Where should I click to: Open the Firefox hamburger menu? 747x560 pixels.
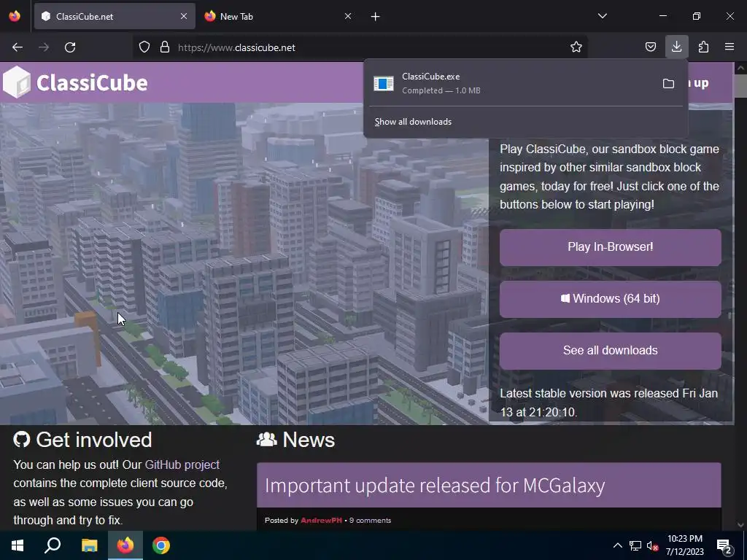[729, 47]
